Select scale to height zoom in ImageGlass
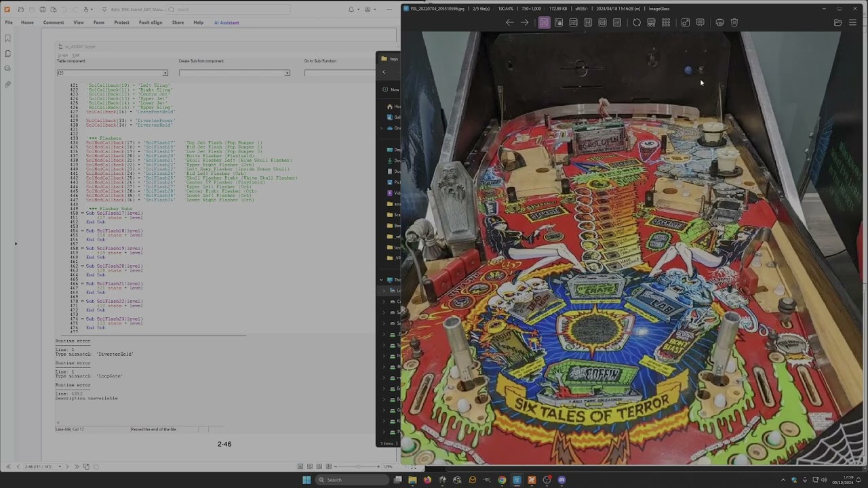 (588, 22)
